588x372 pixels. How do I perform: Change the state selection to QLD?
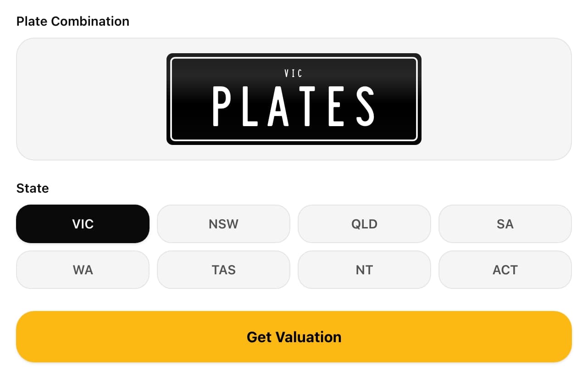(364, 224)
